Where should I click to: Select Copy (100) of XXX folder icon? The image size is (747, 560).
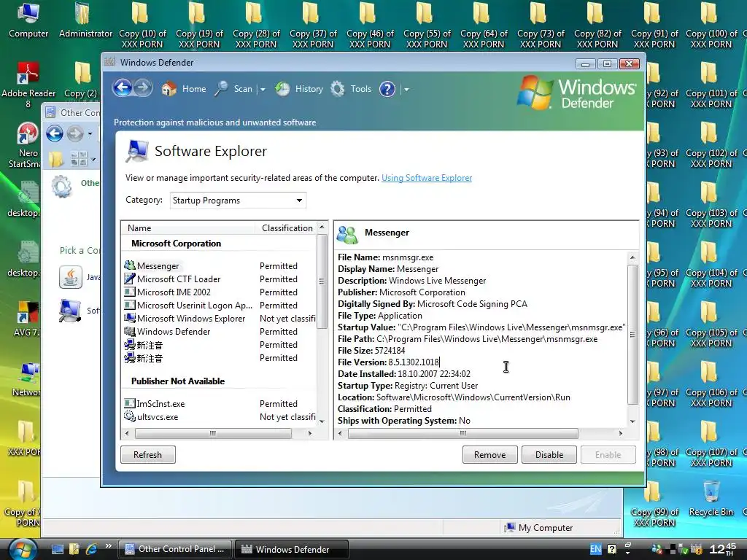click(711, 26)
